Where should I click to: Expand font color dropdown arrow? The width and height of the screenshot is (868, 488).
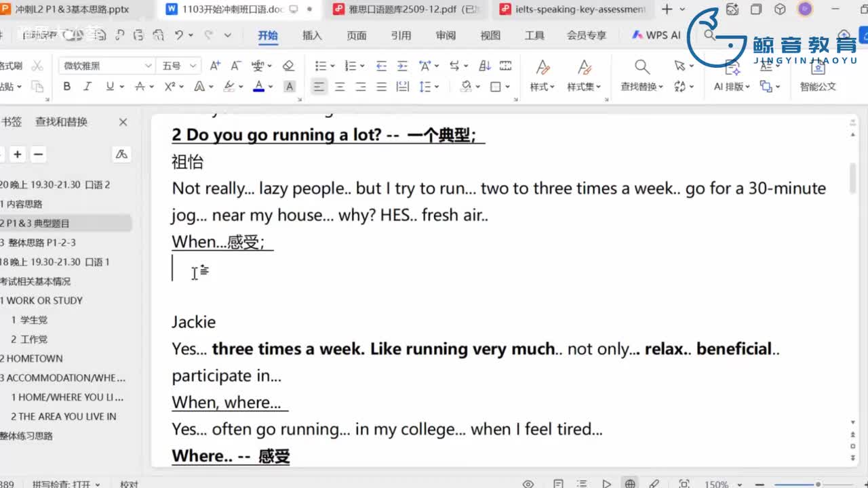click(270, 87)
